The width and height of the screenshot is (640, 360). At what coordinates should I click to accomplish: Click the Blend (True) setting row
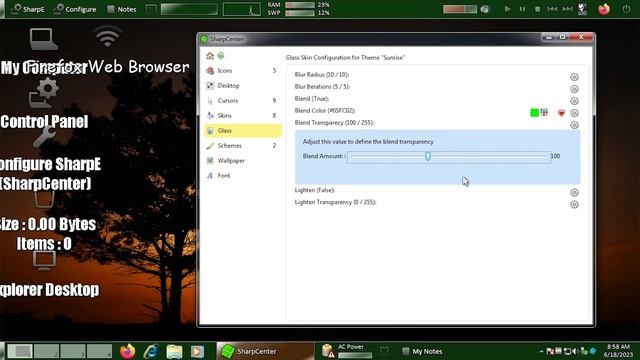[x=312, y=99]
